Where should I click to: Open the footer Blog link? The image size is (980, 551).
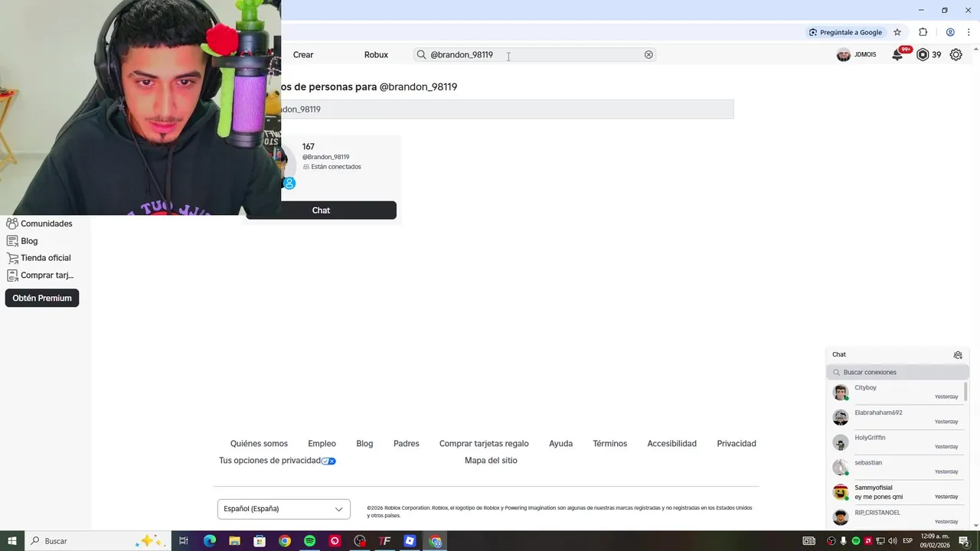pos(364,443)
